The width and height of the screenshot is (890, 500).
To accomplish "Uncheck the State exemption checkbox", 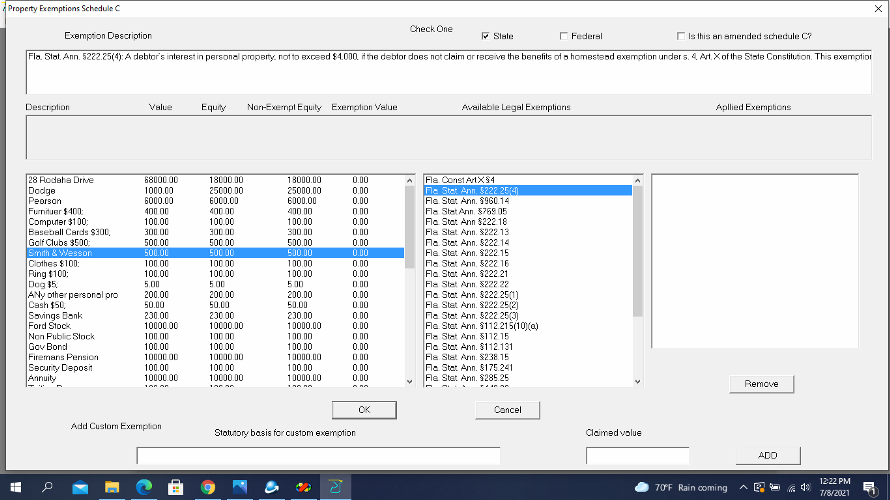I will pos(485,36).
